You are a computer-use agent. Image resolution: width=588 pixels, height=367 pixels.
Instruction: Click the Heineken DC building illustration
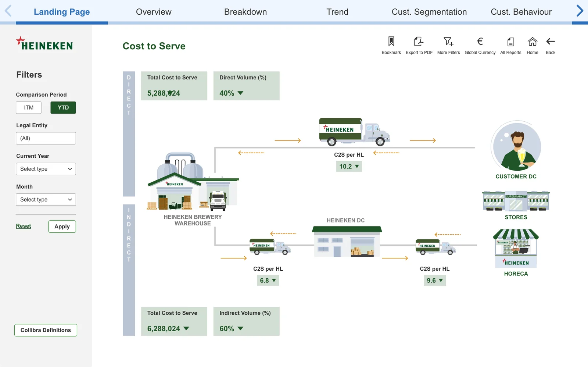347,242
